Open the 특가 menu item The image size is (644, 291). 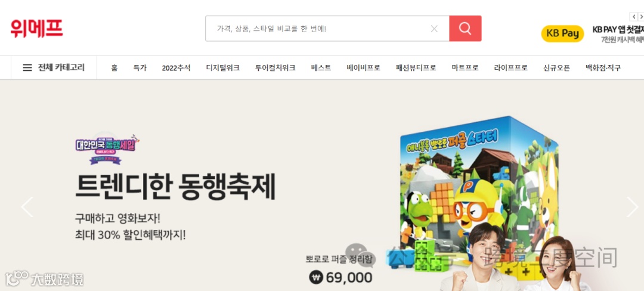click(x=140, y=68)
